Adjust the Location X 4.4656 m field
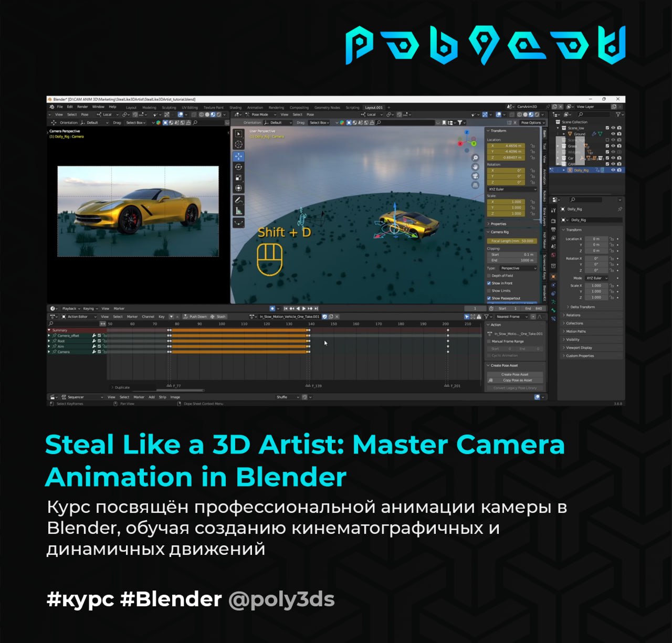672x643 pixels. [507, 146]
